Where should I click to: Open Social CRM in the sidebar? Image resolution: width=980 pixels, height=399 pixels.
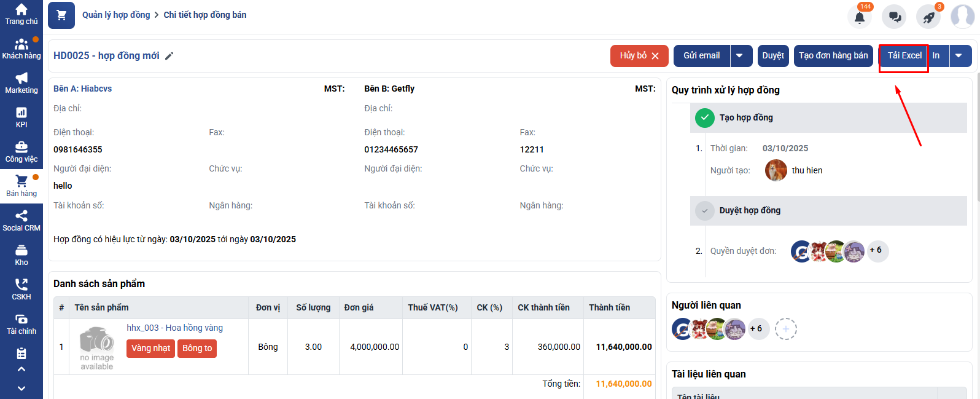coord(21,221)
